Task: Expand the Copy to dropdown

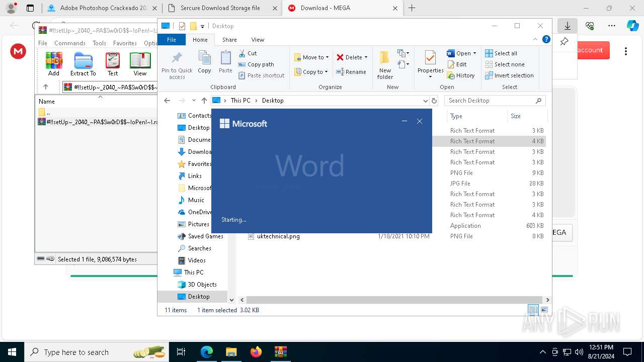Action: click(327, 72)
